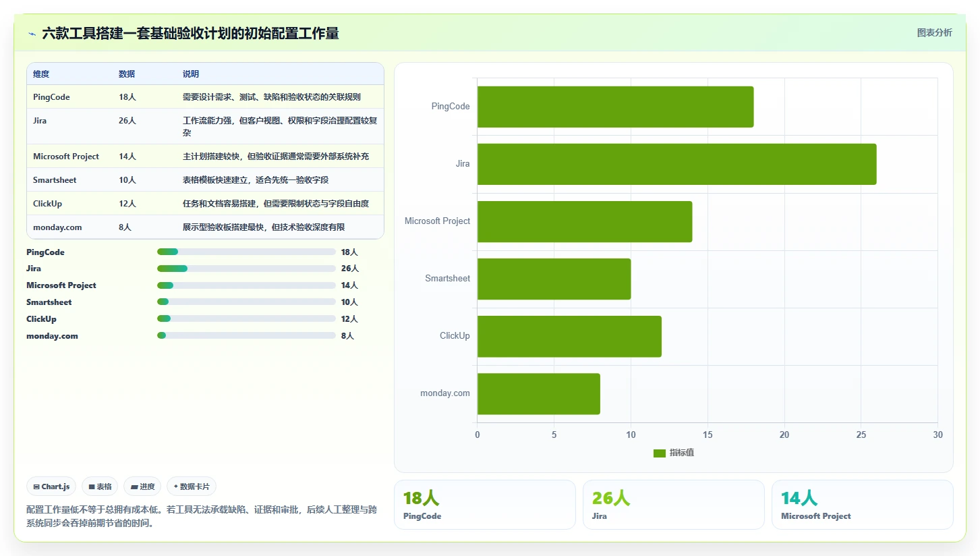Screen dimensions: 980x556
Task: Click the lightning icon beside the title
Action: click(32, 34)
